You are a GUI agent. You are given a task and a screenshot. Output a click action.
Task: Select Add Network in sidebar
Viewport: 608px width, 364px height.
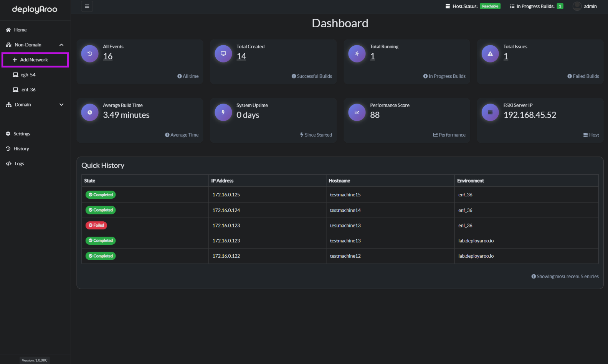35,60
